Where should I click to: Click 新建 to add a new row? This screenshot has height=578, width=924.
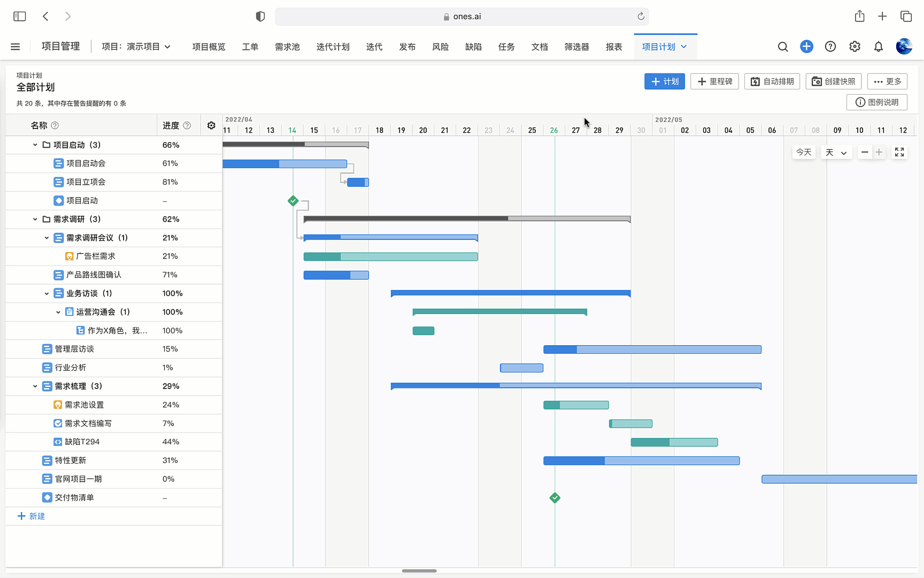[x=32, y=516]
